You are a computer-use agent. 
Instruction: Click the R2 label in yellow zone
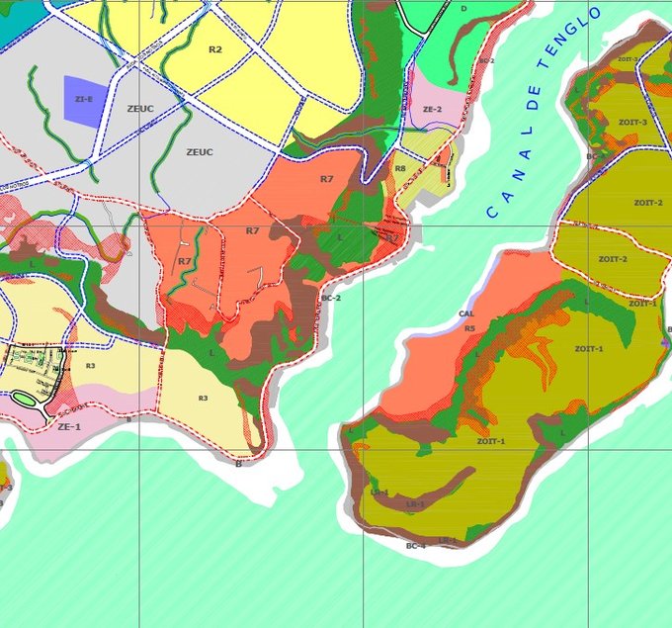[x=215, y=49]
